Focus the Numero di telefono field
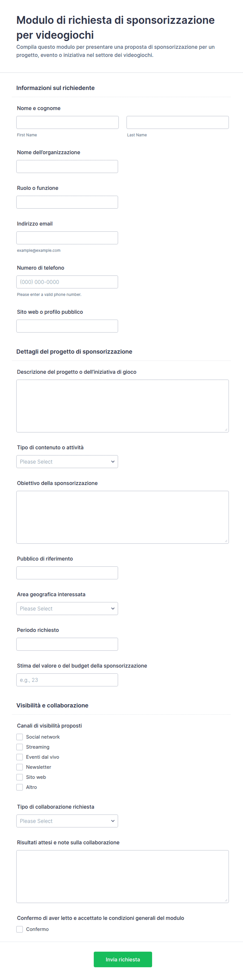Viewport: 243px width, 980px height. click(67, 282)
